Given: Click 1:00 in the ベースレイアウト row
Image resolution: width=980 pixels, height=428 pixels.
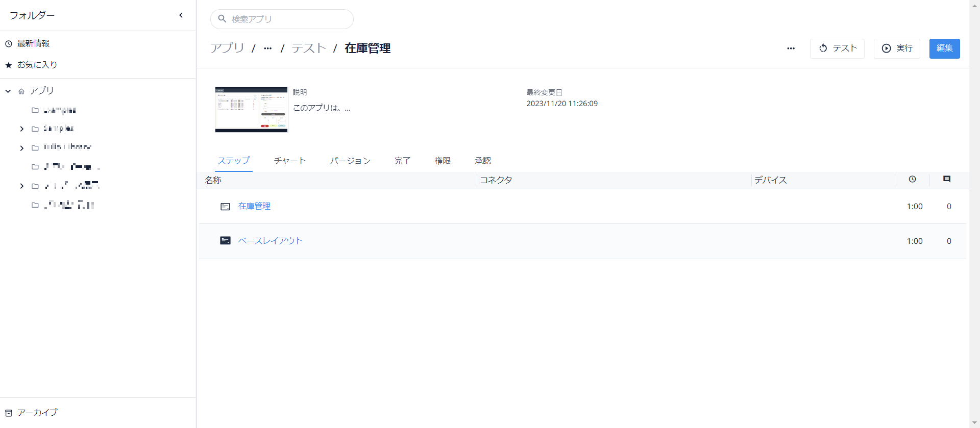Looking at the screenshot, I should click(x=914, y=241).
